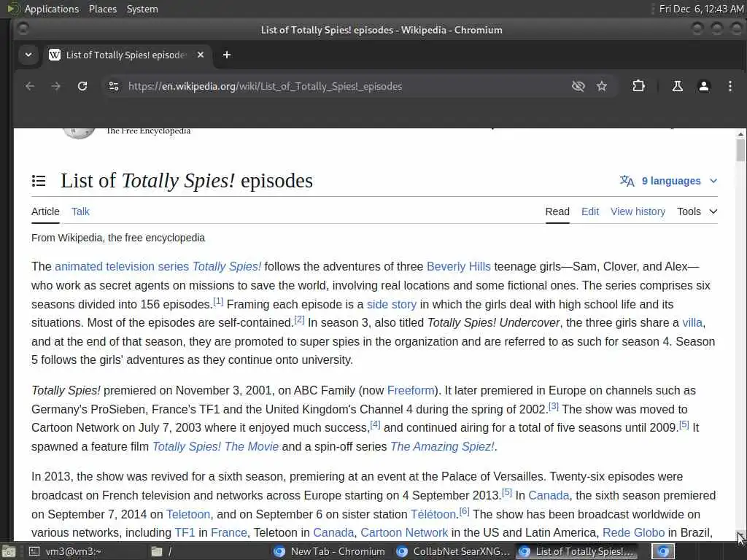Open the Freeform link

(x=411, y=391)
